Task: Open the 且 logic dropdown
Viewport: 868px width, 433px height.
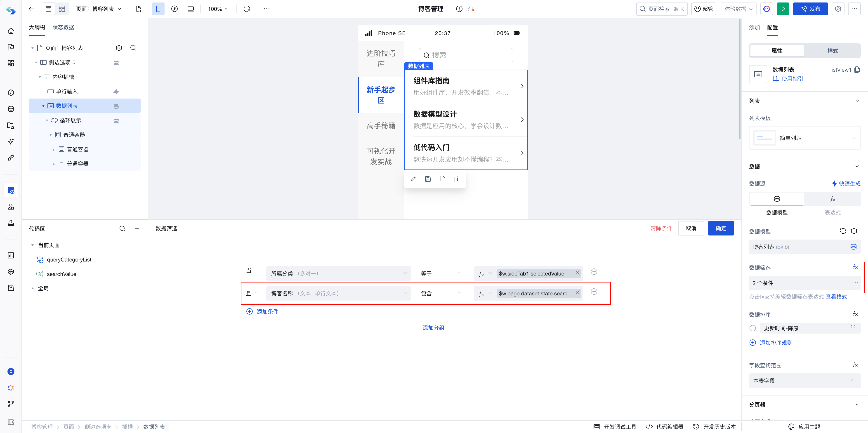Action: tap(252, 293)
